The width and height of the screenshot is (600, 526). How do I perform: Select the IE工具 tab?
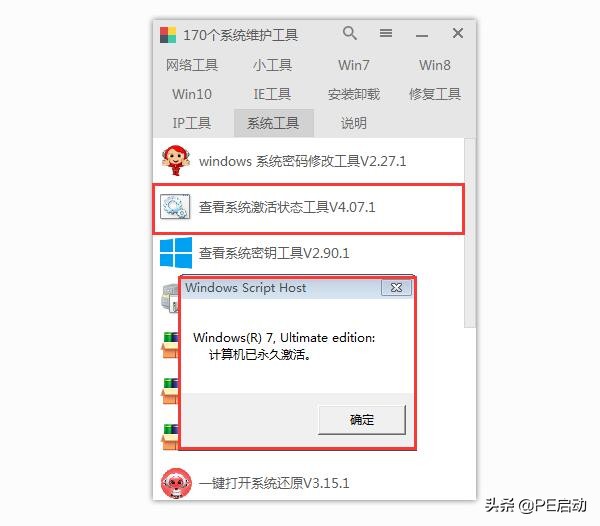(x=272, y=94)
